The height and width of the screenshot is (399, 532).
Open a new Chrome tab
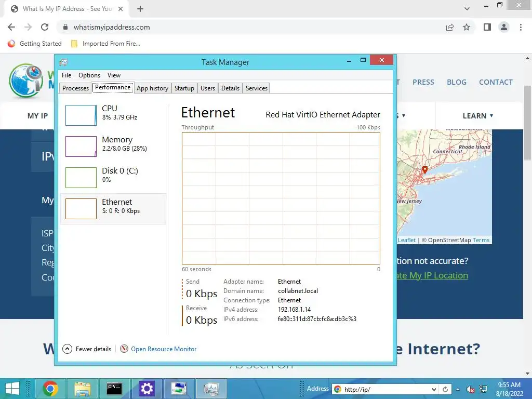(x=140, y=9)
